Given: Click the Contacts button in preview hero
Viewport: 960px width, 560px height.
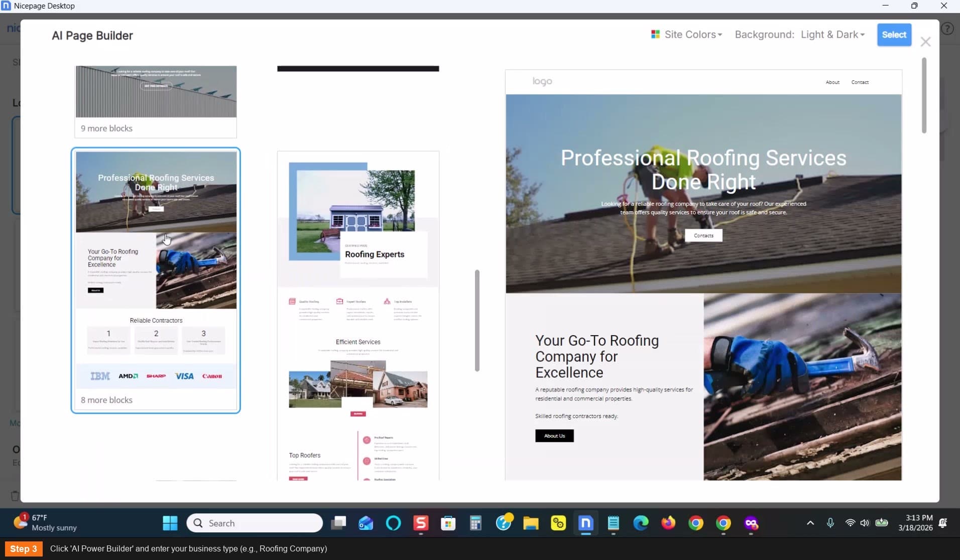Looking at the screenshot, I should (703, 235).
